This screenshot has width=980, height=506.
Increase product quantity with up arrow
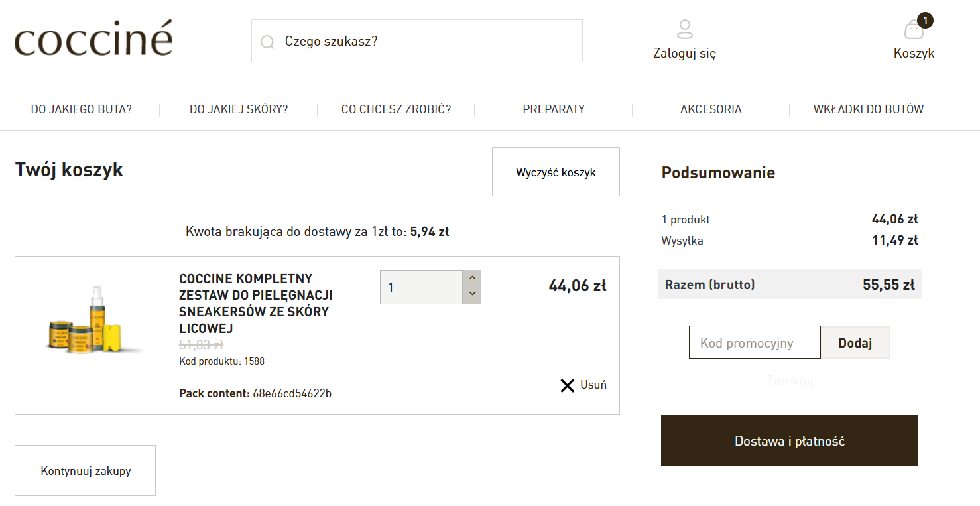point(471,279)
